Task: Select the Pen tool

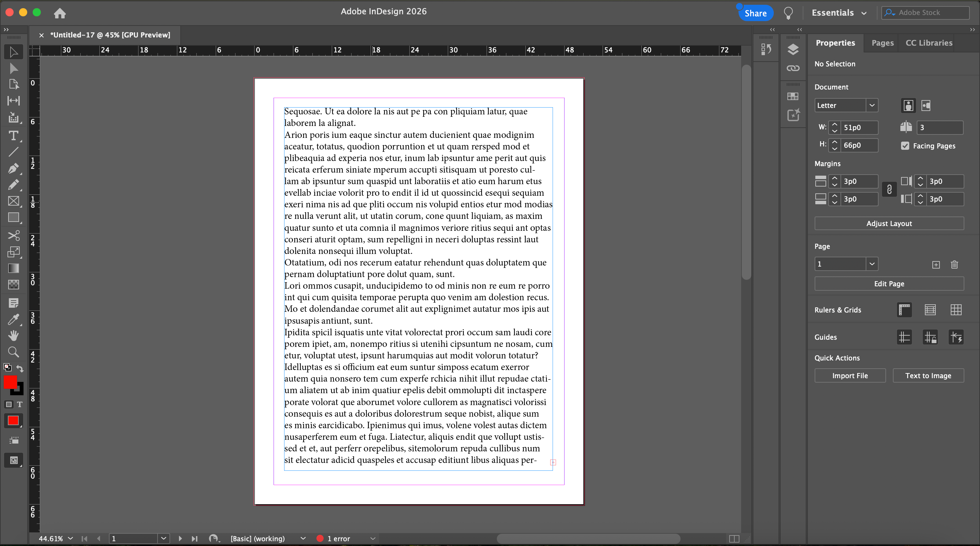Action: click(x=13, y=168)
